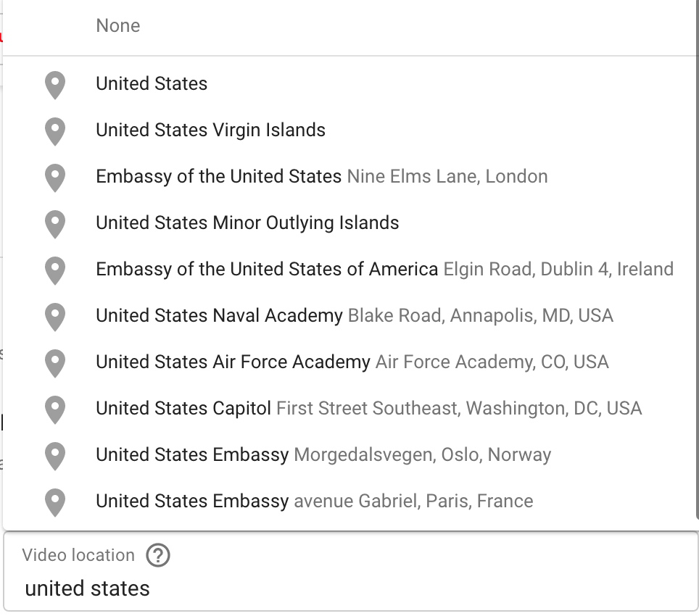Select None from the location list

tap(349, 26)
